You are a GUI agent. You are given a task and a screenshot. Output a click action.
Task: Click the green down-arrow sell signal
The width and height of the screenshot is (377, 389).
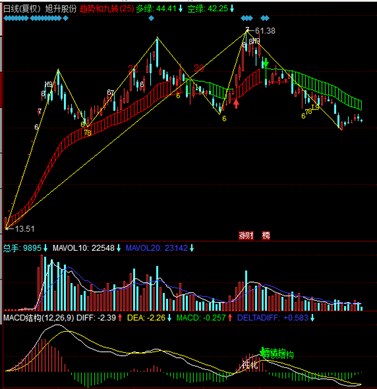point(266,62)
